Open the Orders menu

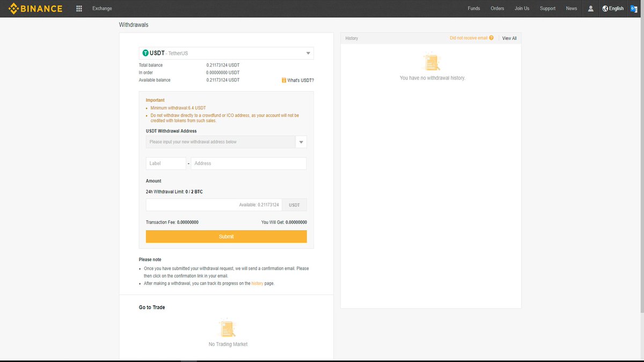pos(497,9)
